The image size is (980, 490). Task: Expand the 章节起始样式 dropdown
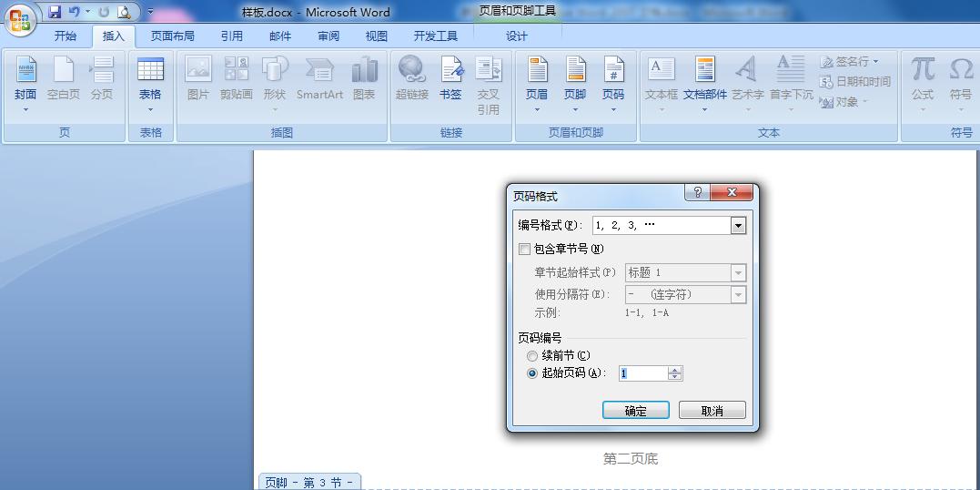pyautogui.click(x=738, y=273)
